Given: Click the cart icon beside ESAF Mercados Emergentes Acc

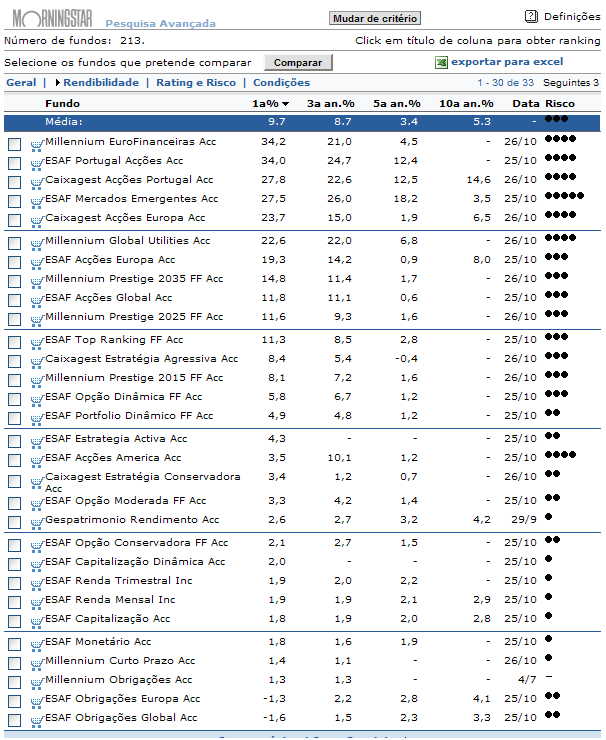Looking at the screenshot, I should 37,200.
